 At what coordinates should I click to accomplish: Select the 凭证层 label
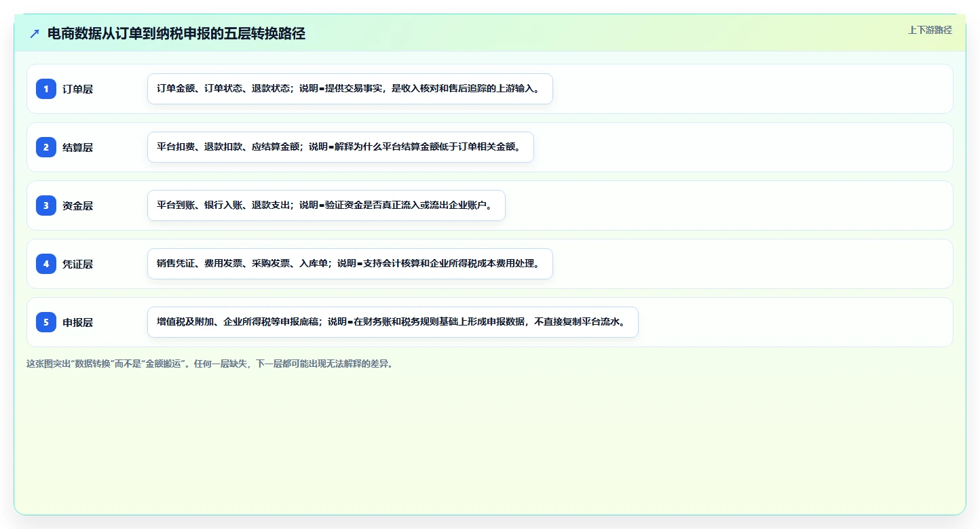tap(77, 264)
